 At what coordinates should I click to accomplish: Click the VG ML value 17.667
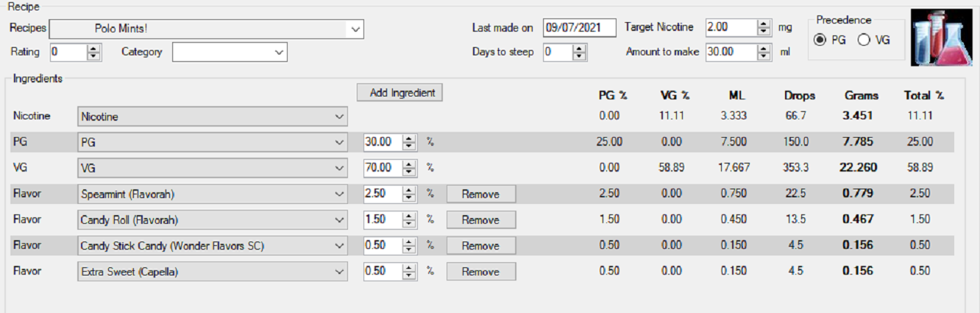point(734,167)
